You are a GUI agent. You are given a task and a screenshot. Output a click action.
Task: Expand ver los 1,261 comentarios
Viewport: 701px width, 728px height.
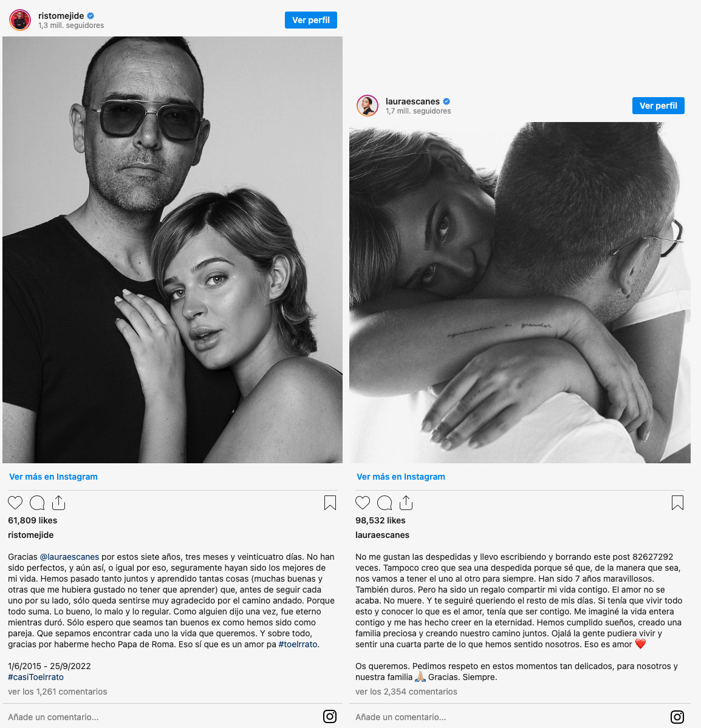58,692
